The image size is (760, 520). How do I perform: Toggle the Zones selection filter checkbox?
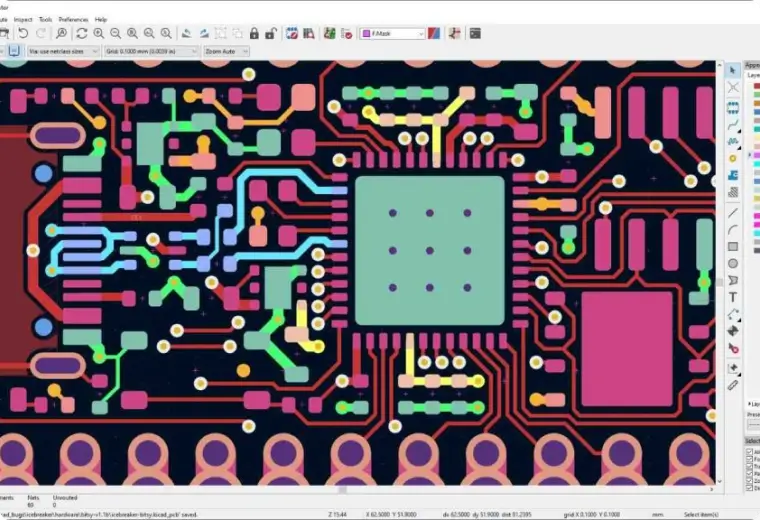pyautogui.click(x=750, y=481)
